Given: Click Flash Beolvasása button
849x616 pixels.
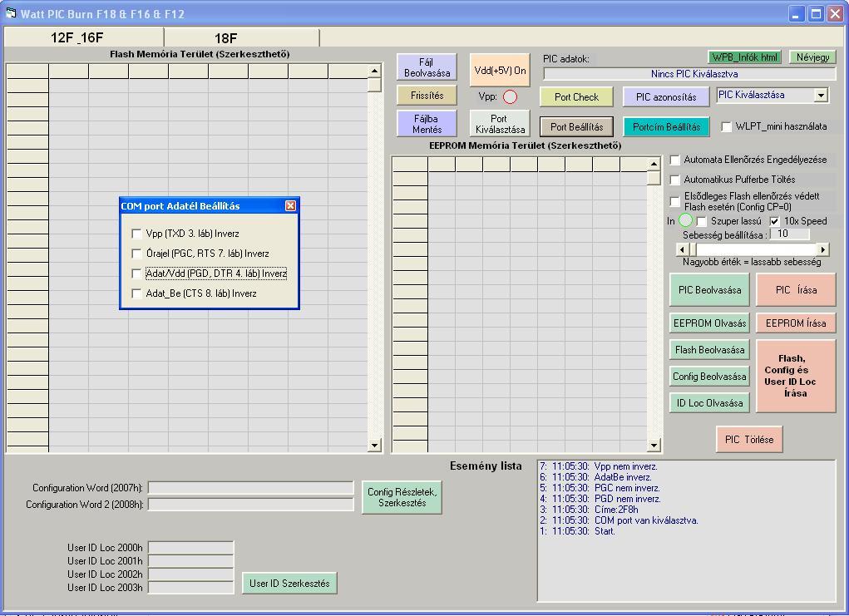Looking at the screenshot, I should tap(709, 350).
